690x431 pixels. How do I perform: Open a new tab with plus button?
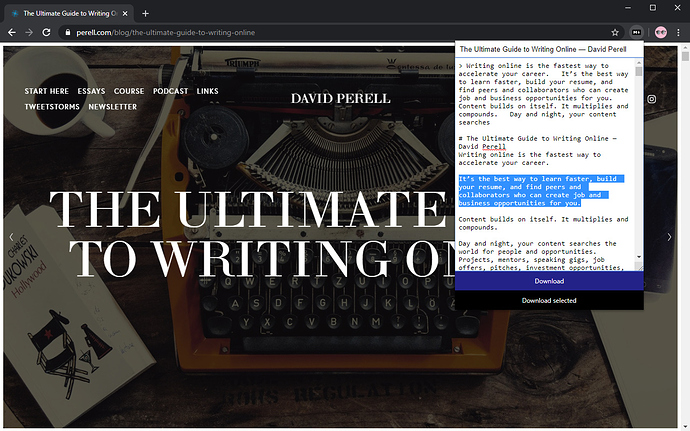click(145, 14)
